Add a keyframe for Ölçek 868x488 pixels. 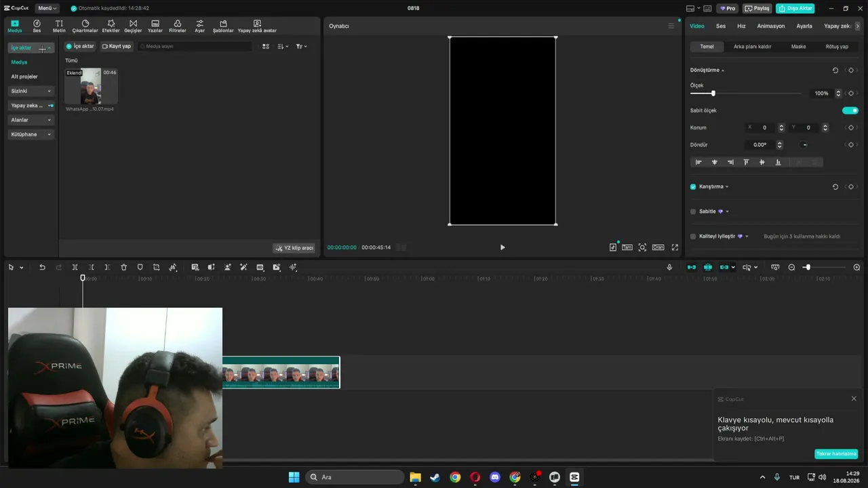coord(851,94)
